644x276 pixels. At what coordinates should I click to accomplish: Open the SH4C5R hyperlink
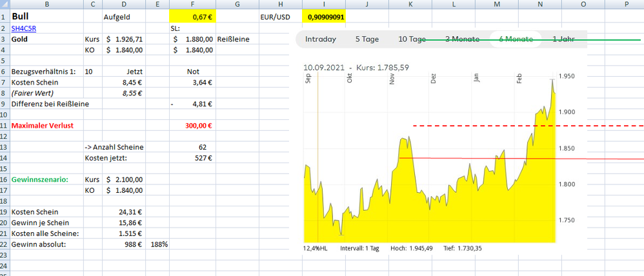coord(24,28)
